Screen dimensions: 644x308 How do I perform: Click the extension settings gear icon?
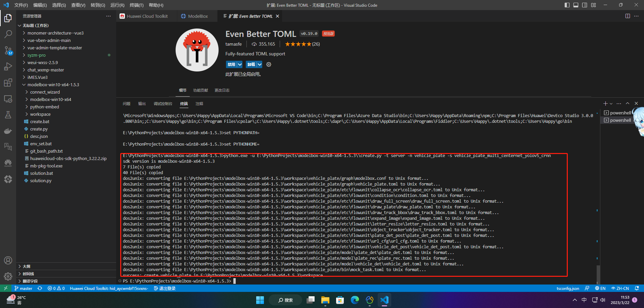(x=269, y=64)
